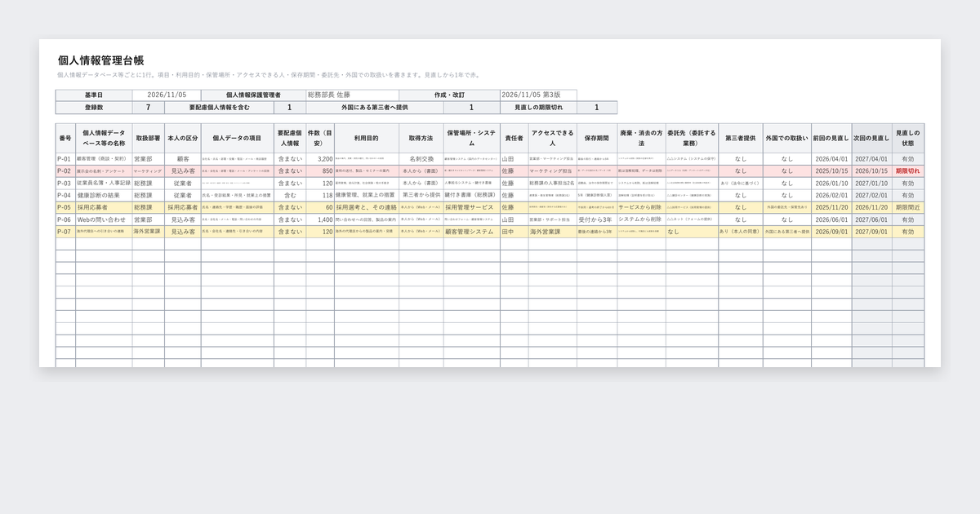Click the 取扱部署 column header
This screenshot has height=514, width=980.
click(148, 138)
